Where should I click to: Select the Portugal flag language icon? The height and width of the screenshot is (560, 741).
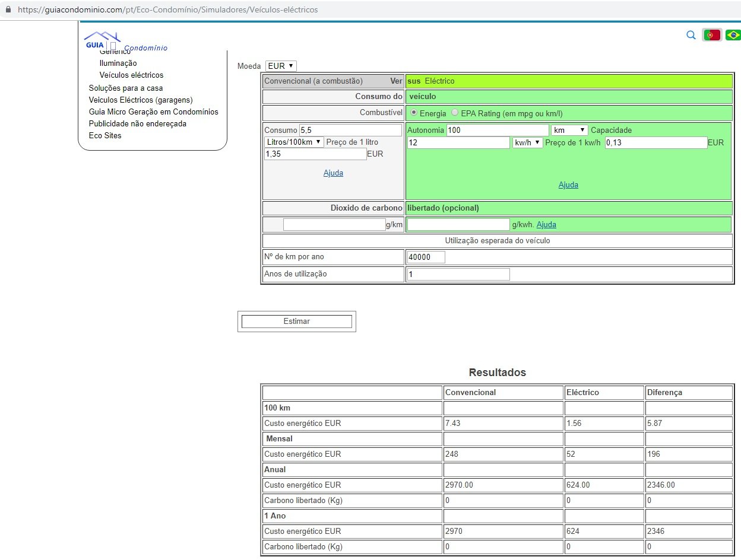(712, 35)
